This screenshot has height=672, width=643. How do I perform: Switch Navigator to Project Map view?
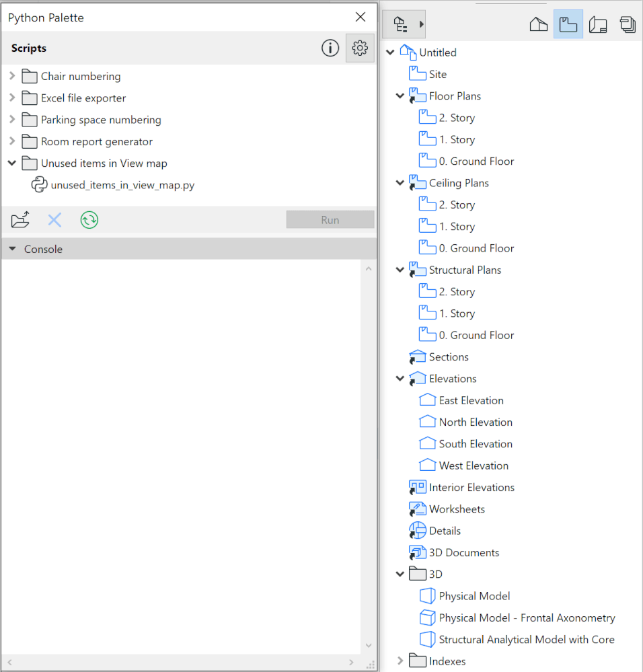538,24
